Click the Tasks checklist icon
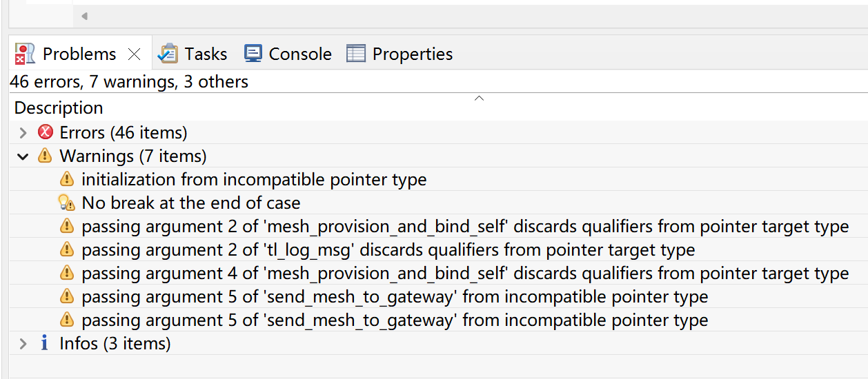This screenshot has height=379, width=868. coord(168,54)
